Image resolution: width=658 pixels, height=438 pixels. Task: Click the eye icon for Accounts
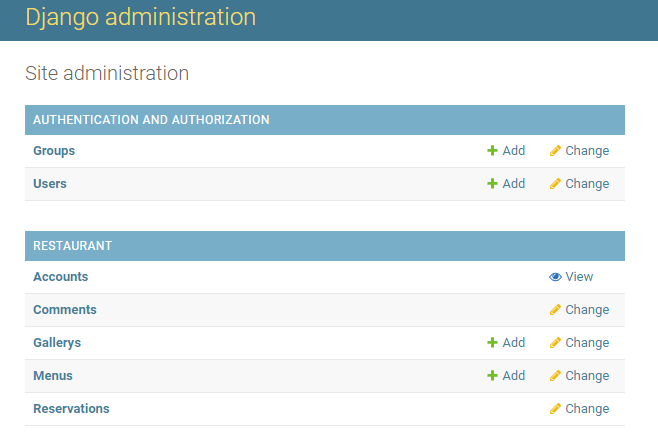click(x=555, y=277)
